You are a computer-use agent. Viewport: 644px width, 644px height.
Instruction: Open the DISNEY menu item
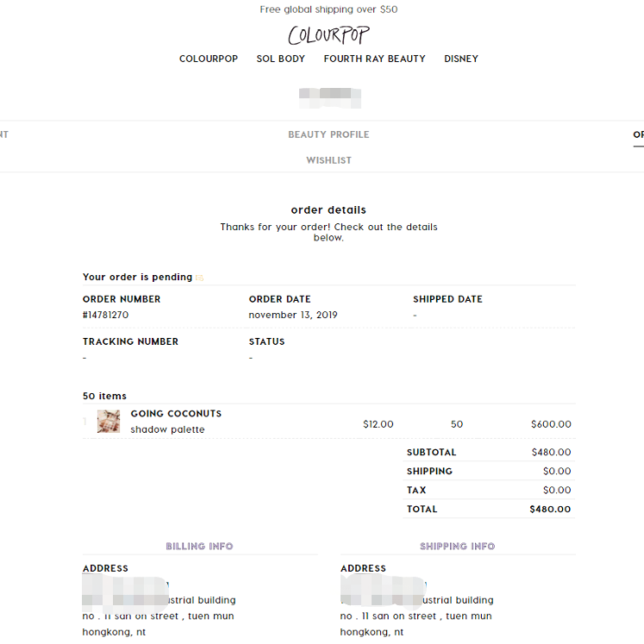tap(461, 59)
